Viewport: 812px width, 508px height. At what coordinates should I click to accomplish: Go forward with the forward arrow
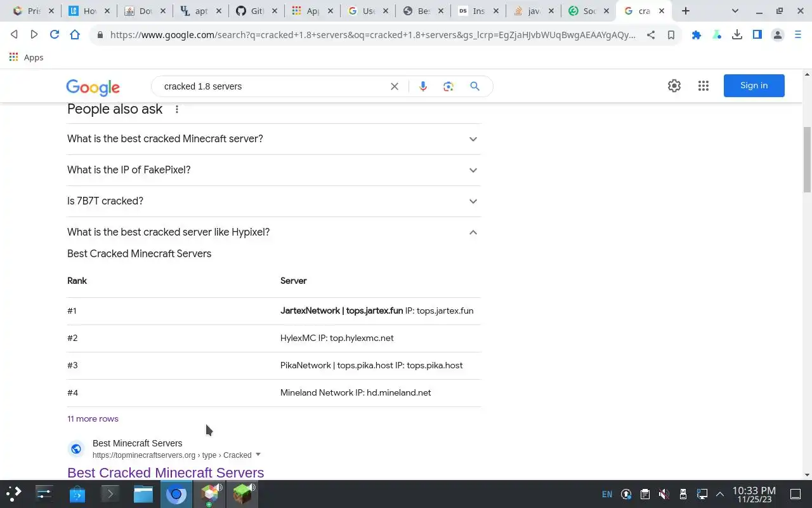click(x=34, y=35)
